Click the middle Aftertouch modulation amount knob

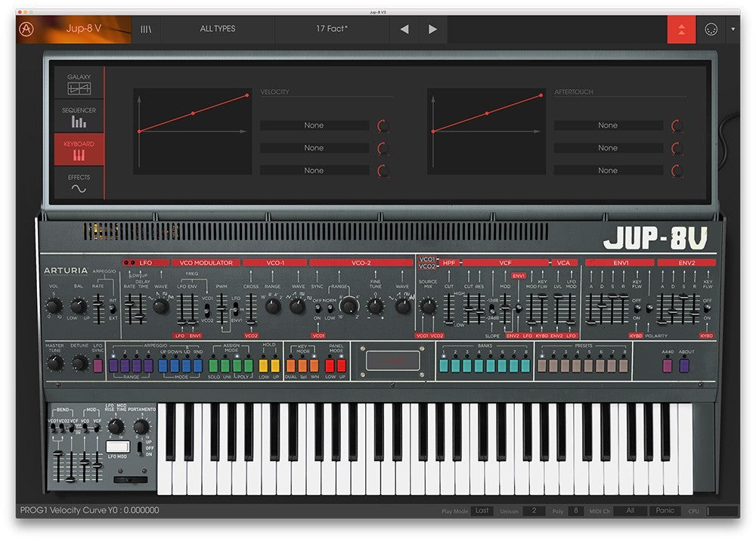coord(677,148)
